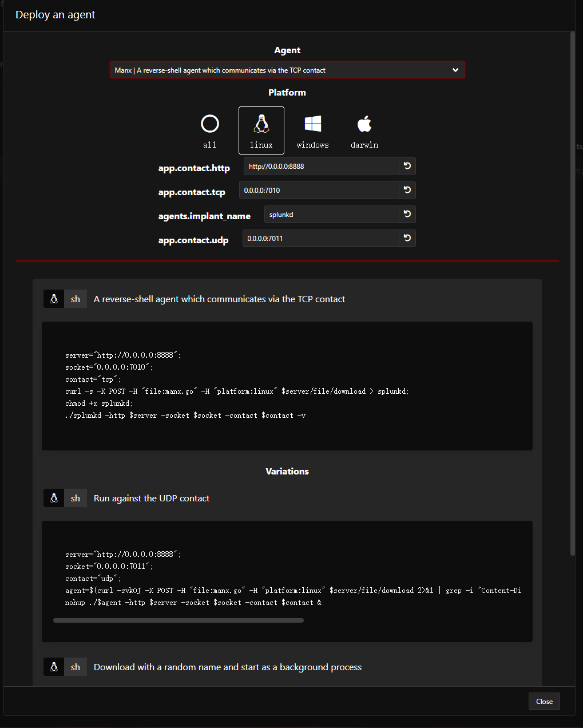Edit the app.contact.udp input field

point(321,238)
